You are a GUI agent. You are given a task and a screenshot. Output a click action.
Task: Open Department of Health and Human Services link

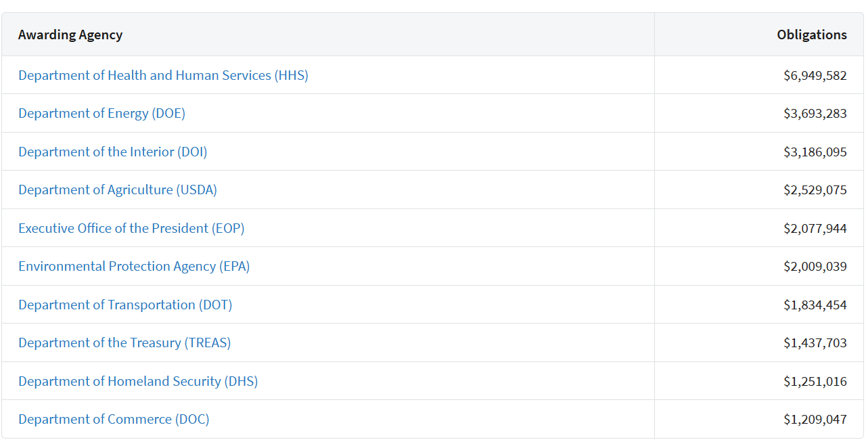point(163,75)
